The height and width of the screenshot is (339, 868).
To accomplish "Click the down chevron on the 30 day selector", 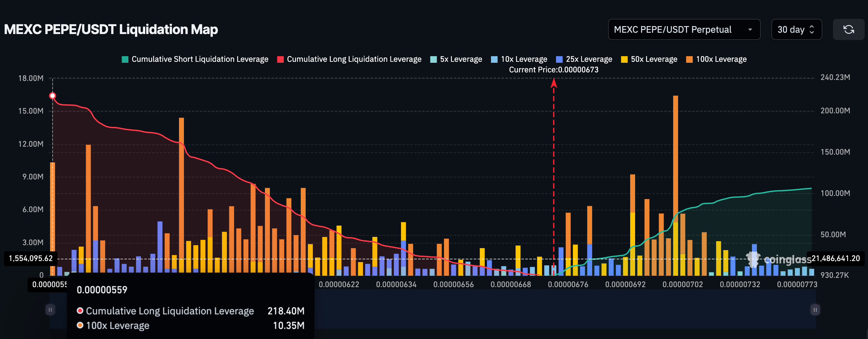I will click(811, 32).
